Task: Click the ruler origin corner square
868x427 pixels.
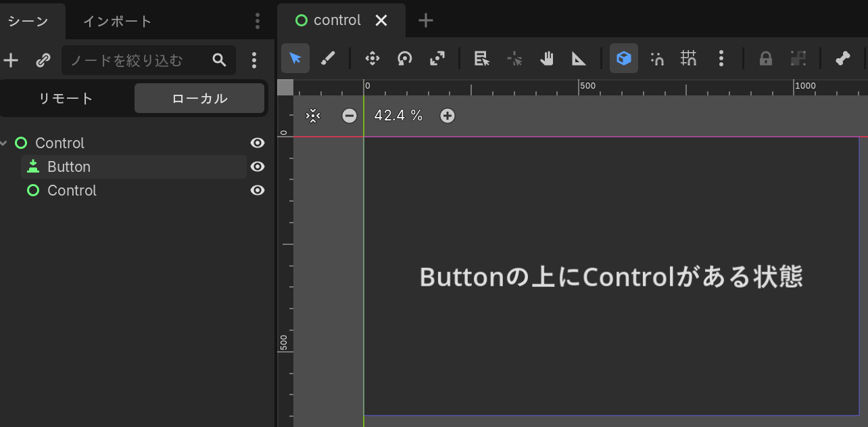Action: 285,87
